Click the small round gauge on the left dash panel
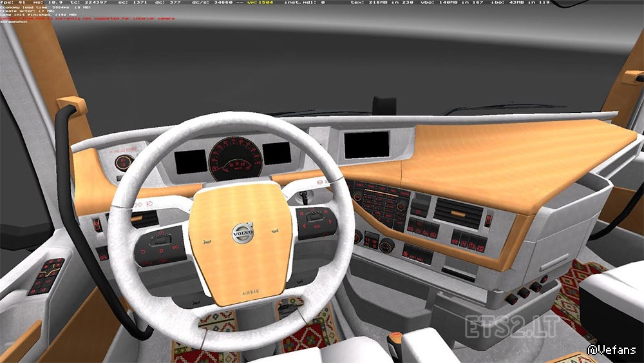644x363 pixels. coord(123,163)
